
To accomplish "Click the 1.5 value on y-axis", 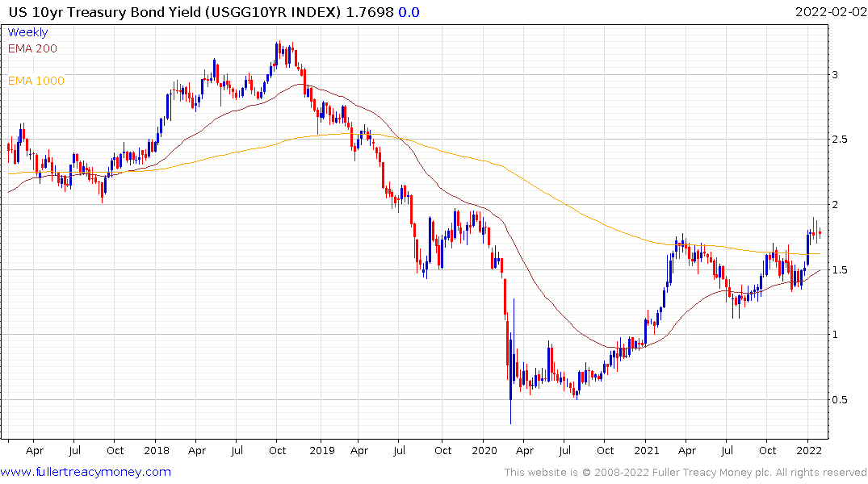I will tap(840, 270).
